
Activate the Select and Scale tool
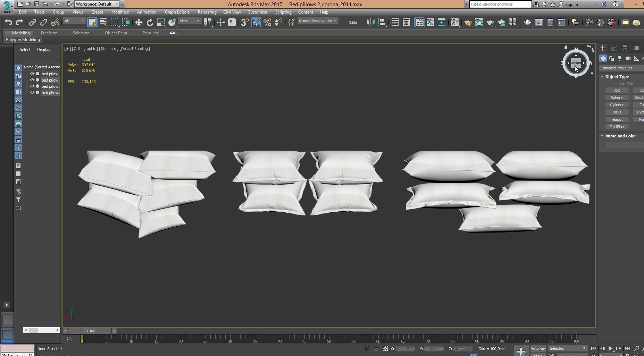pyautogui.click(x=161, y=23)
